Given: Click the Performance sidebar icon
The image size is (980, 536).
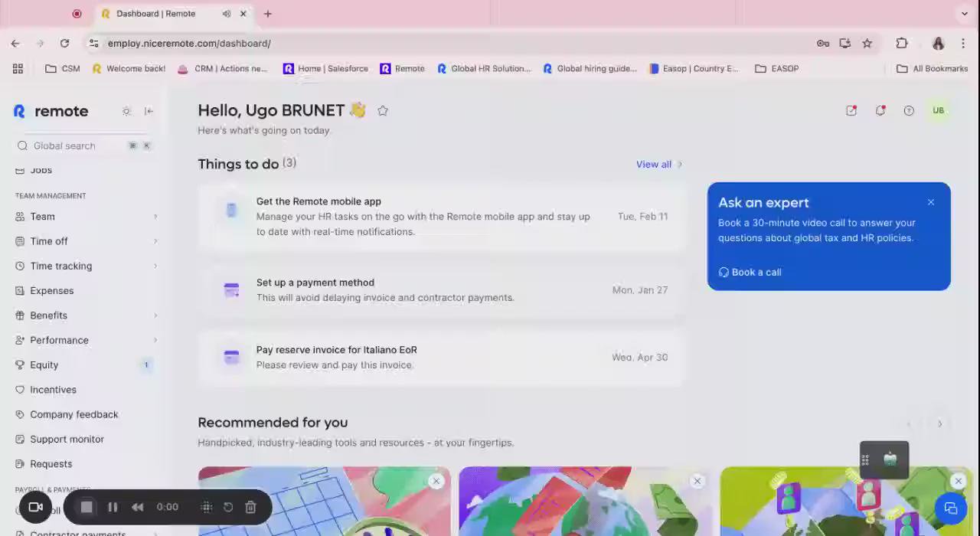Looking at the screenshot, I should (x=20, y=340).
